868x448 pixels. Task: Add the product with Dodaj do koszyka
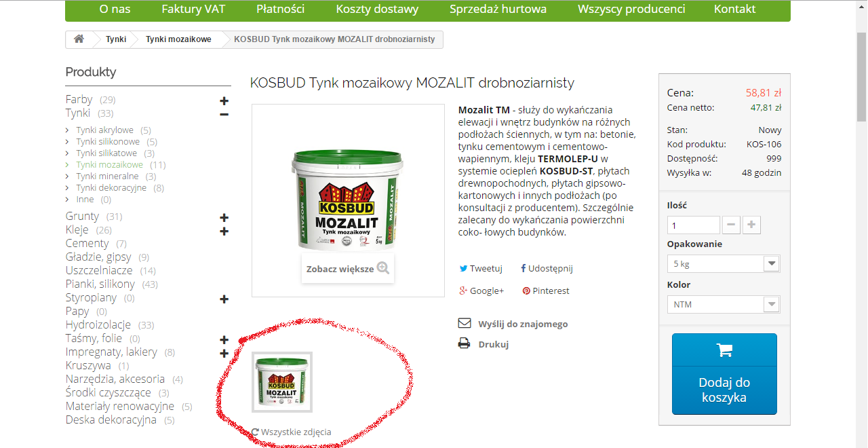click(x=724, y=374)
